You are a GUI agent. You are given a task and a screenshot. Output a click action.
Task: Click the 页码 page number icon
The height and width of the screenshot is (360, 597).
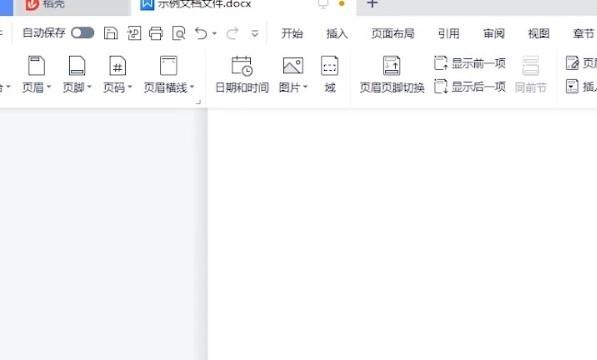[118, 66]
